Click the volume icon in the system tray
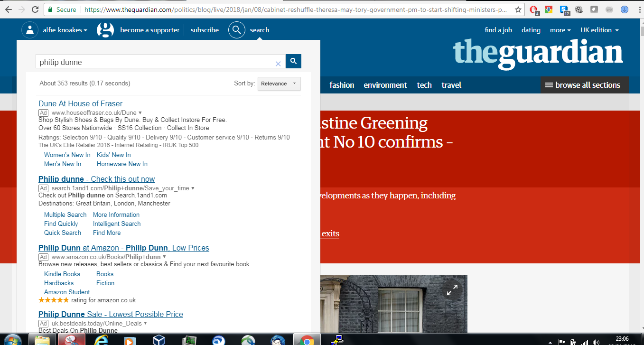Image resolution: width=644 pixels, height=345 pixels. [x=596, y=342]
